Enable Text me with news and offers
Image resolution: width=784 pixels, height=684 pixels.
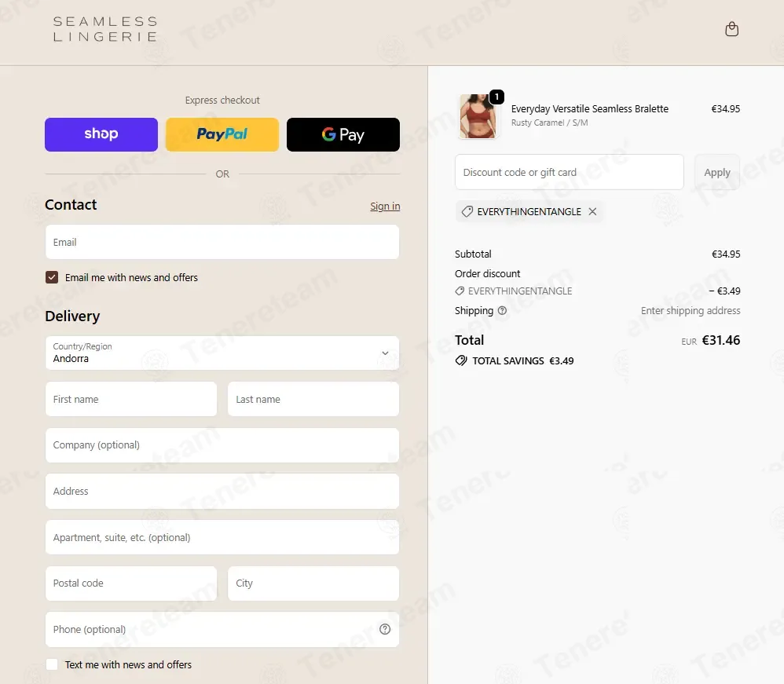(x=52, y=664)
